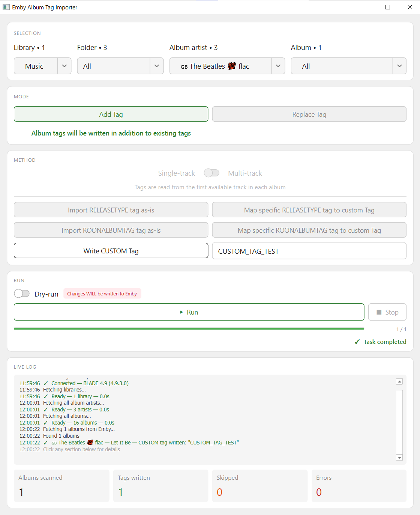Image resolution: width=420 pixels, height=515 pixels.
Task: Select the Add Tag mode
Action: click(x=111, y=114)
